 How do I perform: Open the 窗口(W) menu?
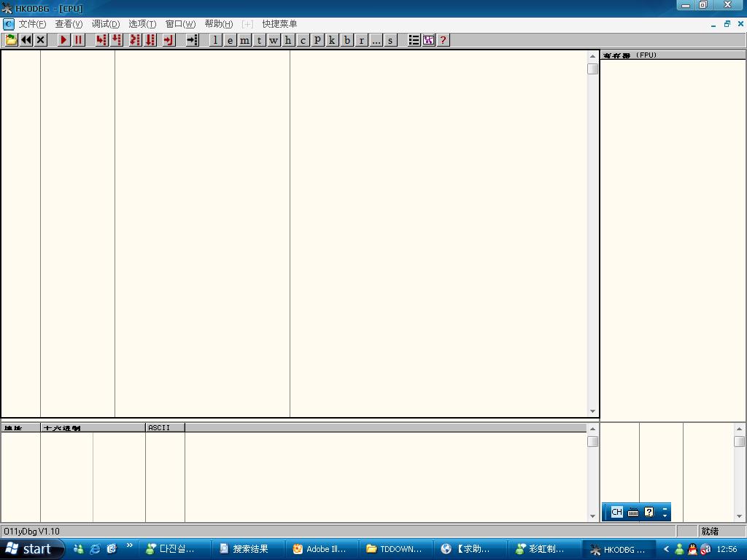tap(180, 24)
